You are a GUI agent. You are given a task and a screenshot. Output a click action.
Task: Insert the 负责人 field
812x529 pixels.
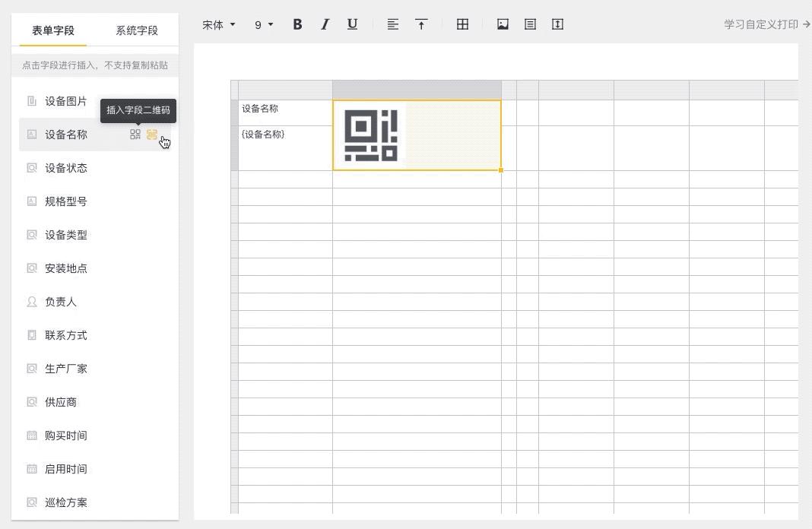pyautogui.click(x=61, y=302)
